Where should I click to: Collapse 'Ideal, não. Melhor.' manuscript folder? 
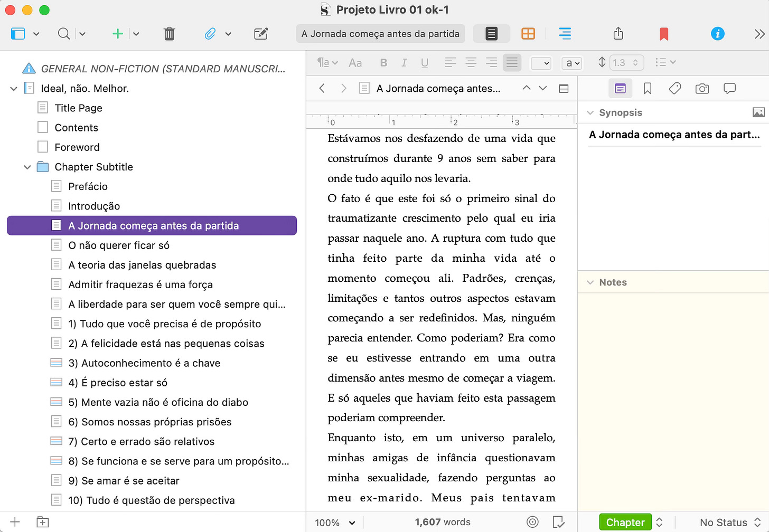14,89
